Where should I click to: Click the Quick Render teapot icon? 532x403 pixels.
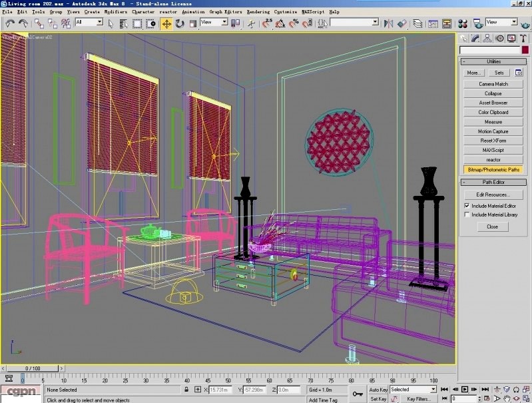[x=525, y=25]
